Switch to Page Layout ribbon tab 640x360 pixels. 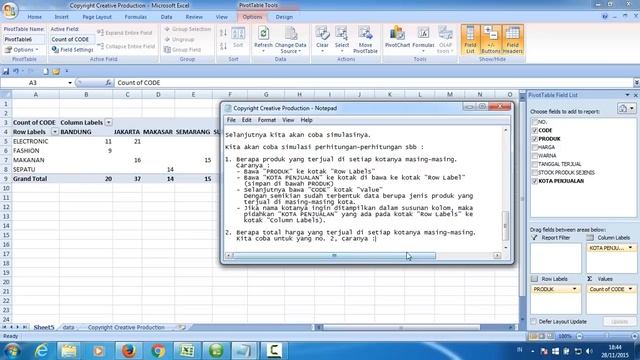point(97,17)
